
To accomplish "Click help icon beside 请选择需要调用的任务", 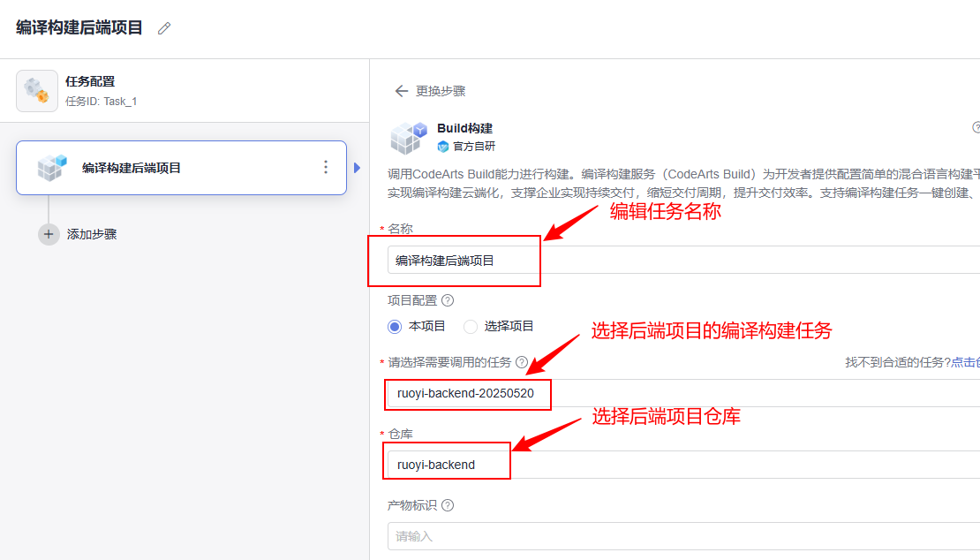I will point(522,362).
